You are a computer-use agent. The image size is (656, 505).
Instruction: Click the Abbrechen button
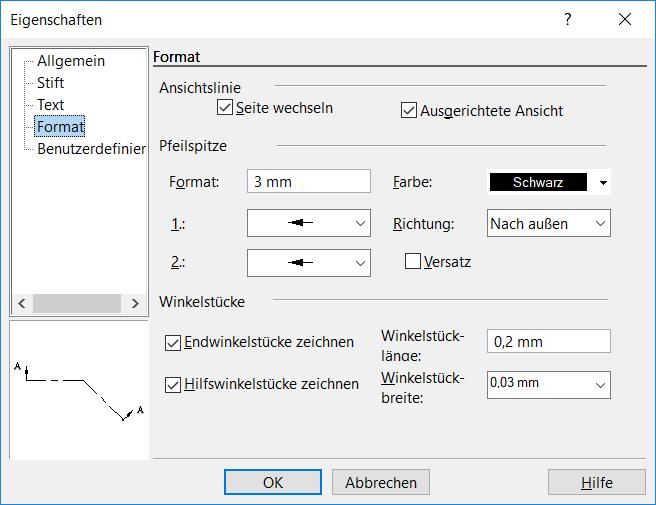(x=381, y=482)
